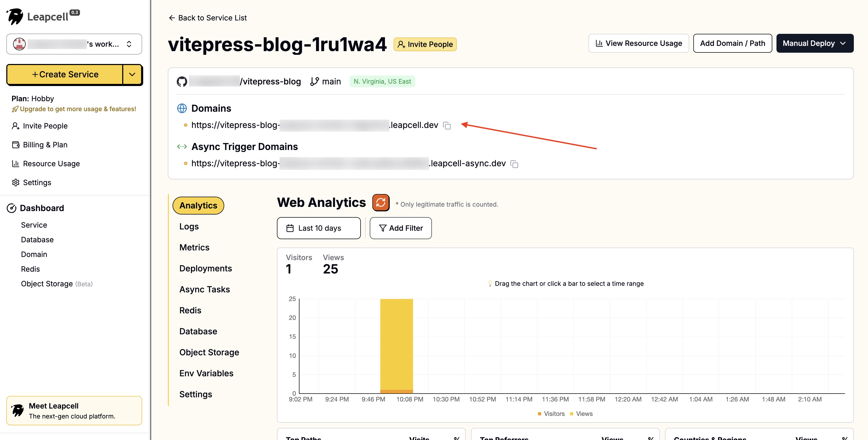Viewport: 868px width, 440px height.
Task: Select the Analytics tab
Action: point(198,206)
